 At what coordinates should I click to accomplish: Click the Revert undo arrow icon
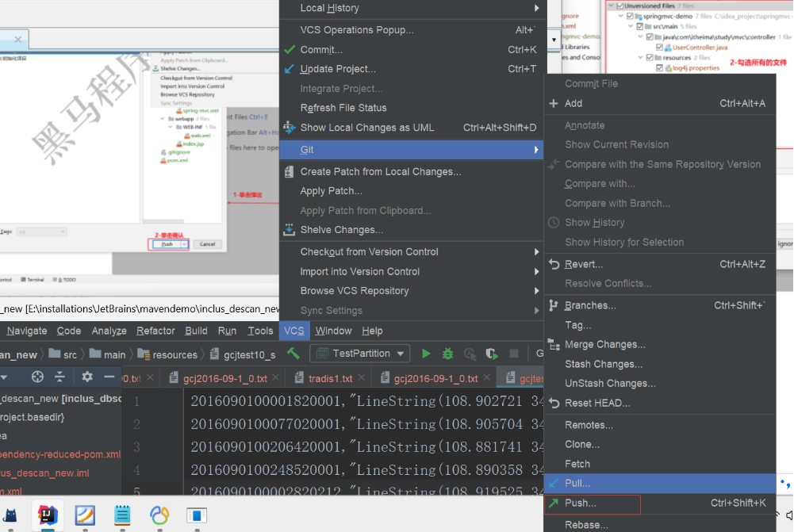[x=554, y=264]
